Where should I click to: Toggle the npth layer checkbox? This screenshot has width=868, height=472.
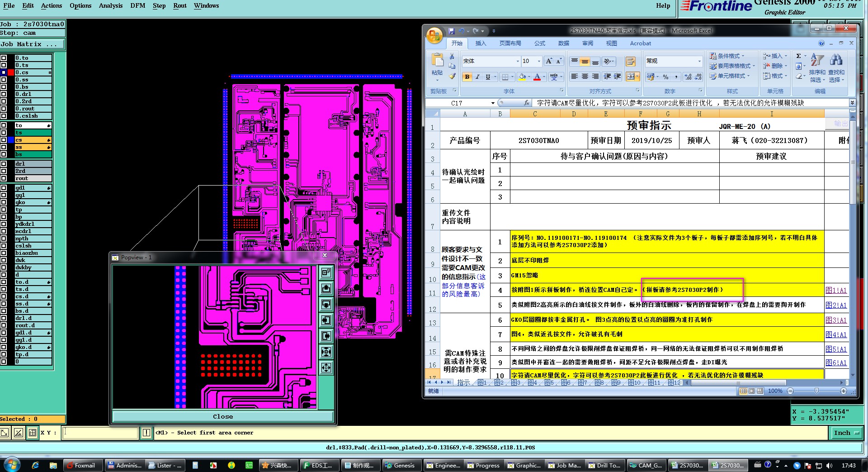[x=4, y=238]
